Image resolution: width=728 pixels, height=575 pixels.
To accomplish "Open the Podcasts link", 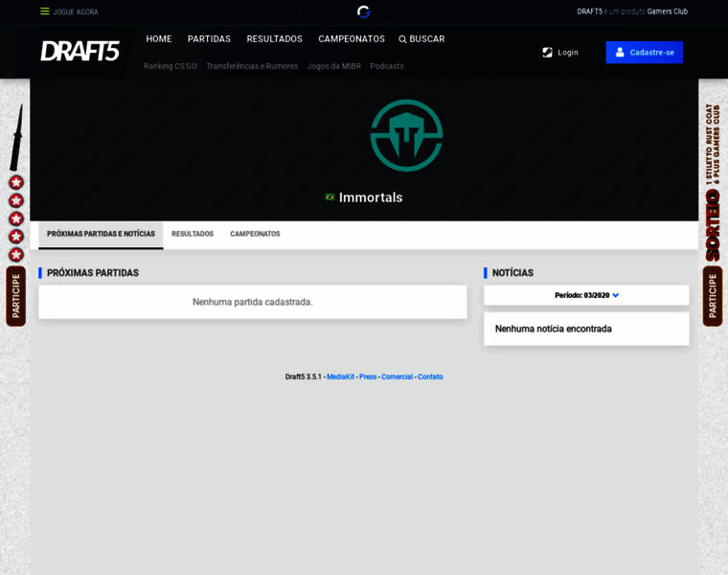I will click(387, 66).
